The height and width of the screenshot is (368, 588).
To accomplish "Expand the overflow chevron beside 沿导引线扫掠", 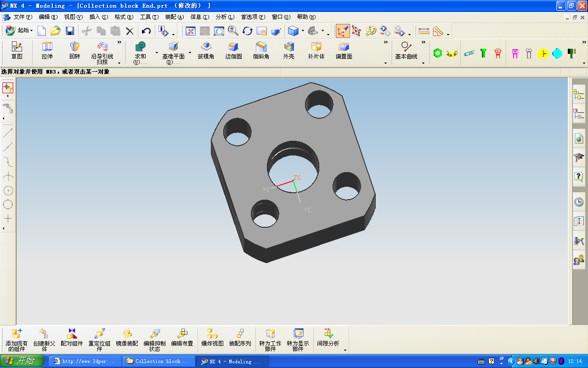I will [x=119, y=43].
